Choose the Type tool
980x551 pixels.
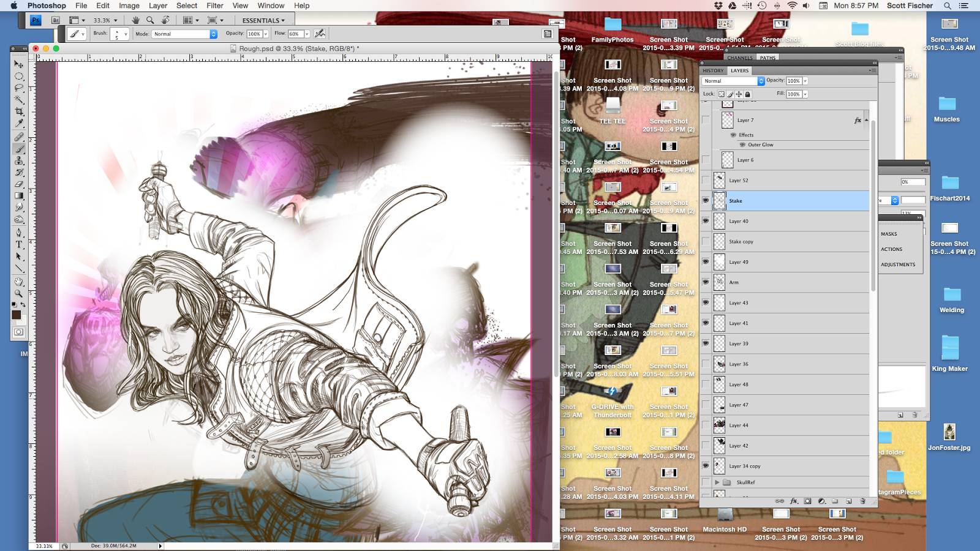(19, 244)
